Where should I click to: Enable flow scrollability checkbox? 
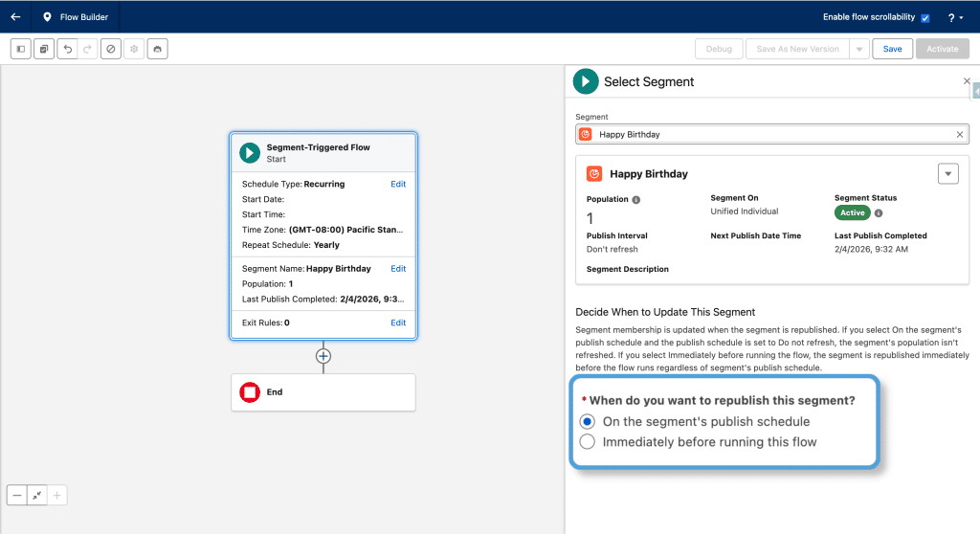[x=925, y=18]
